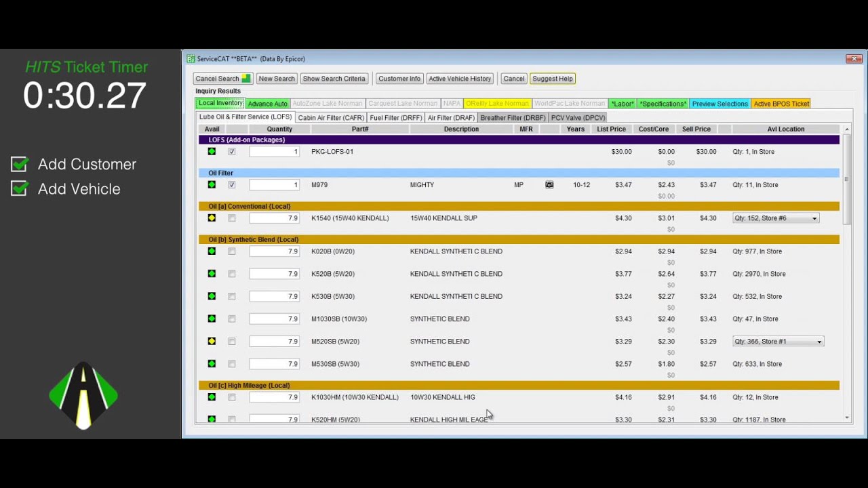Check the K530B 5W30 checkbox
Screen dimensions: 868x488
(232, 296)
